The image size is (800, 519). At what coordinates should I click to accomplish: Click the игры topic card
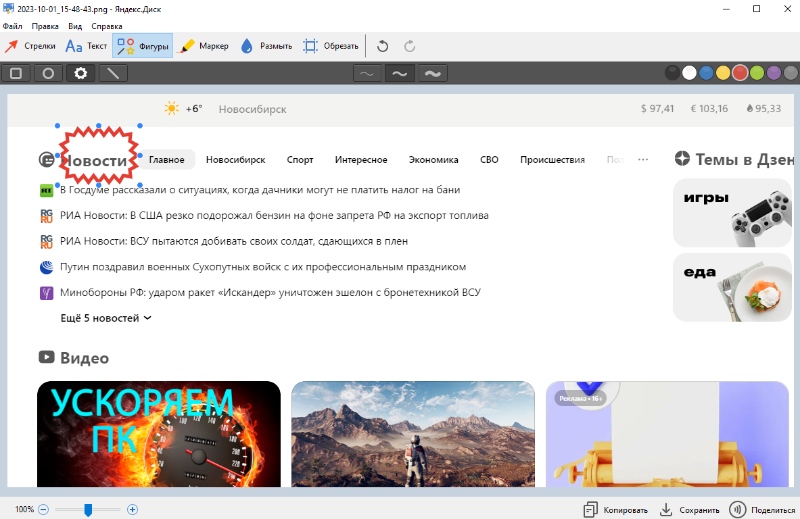[733, 213]
